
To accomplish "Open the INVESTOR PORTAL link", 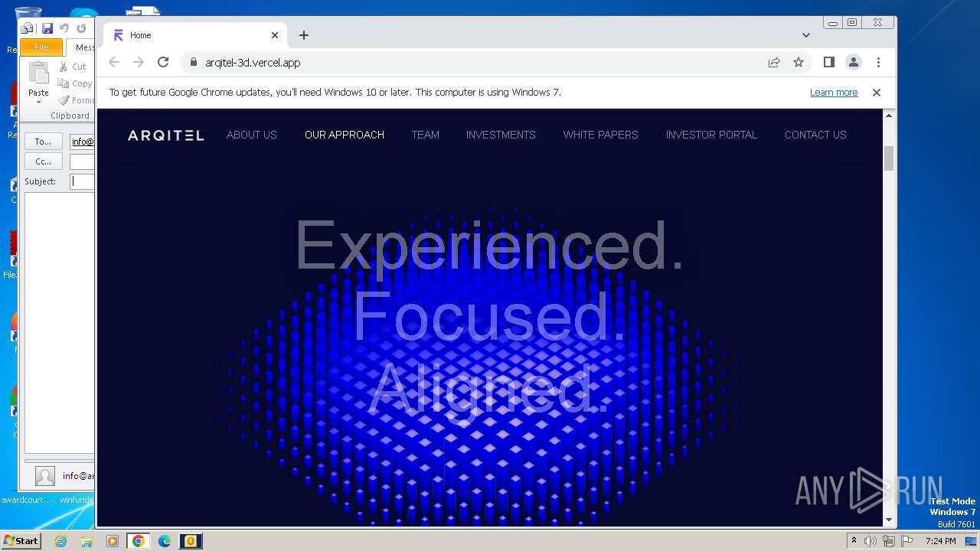I will tap(711, 135).
